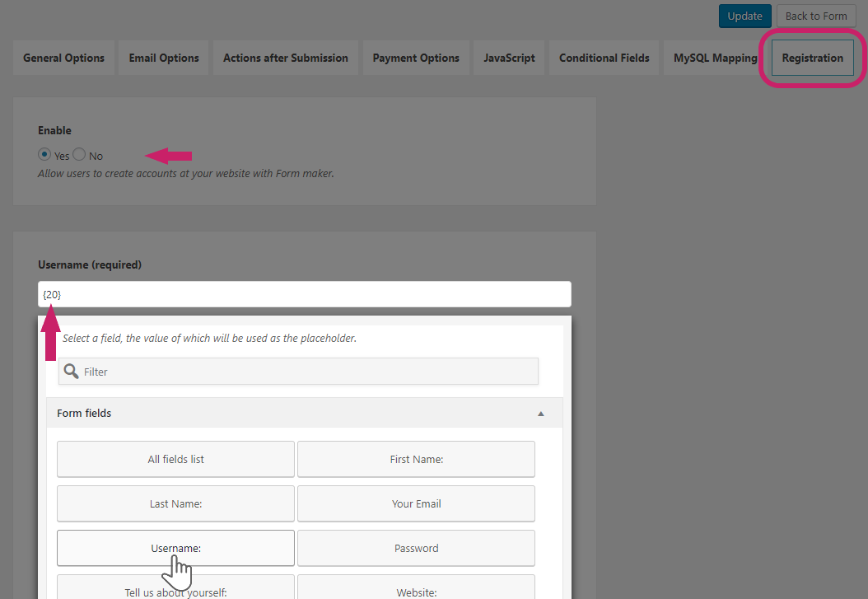Viewport: 868px width, 599px height.
Task: Click the 'Allow users to create accounts' description
Action: pos(186,173)
